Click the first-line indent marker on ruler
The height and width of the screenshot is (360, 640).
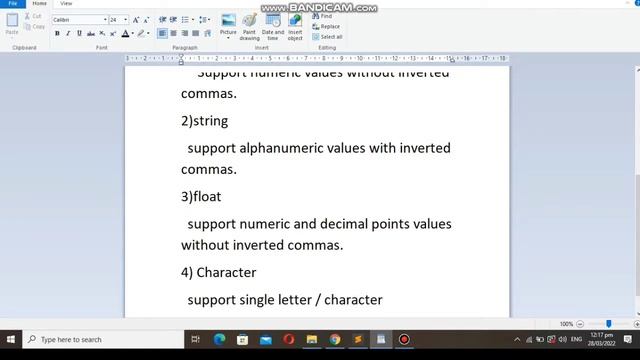click(x=181, y=57)
